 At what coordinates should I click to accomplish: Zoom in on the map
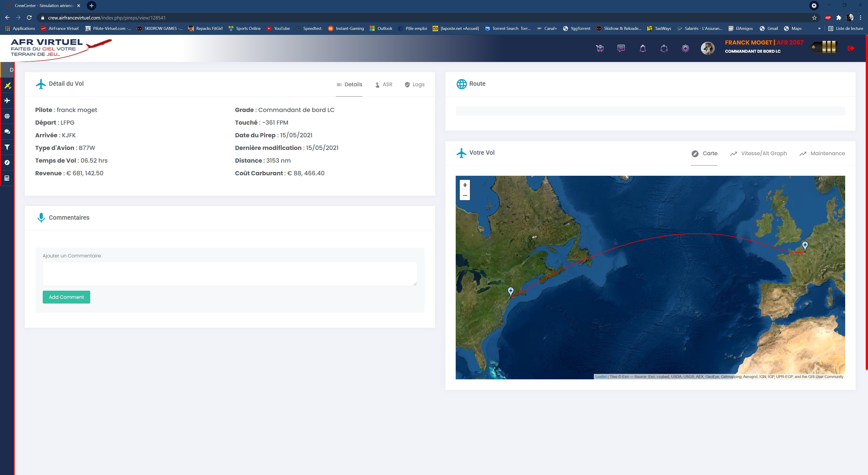465,185
